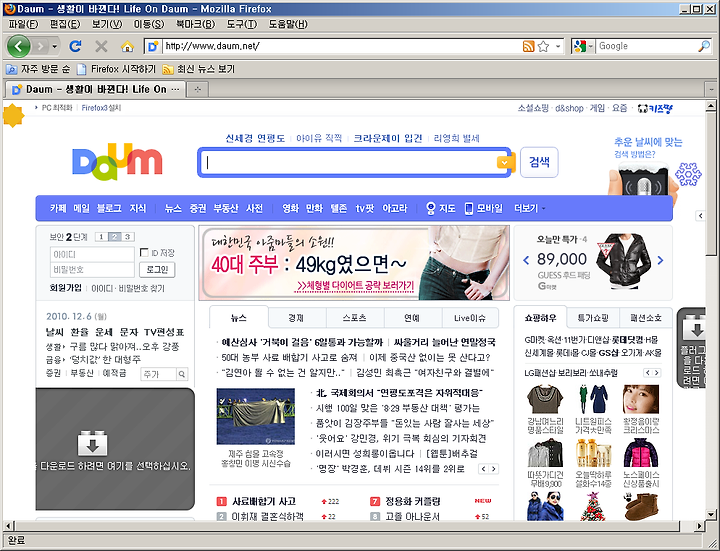Open 최신 뉴스 보기 feed bookmark
The width and height of the screenshot is (720, 551).
click(199, 69)
